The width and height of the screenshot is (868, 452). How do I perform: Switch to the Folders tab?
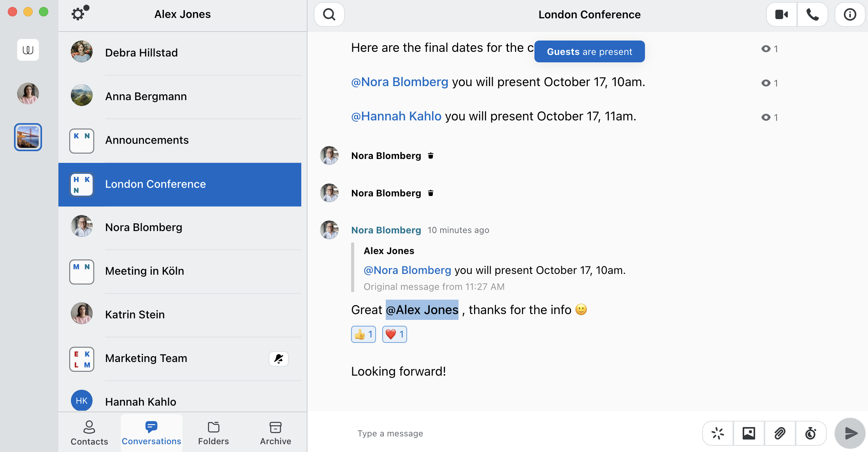tap(213, 433)
